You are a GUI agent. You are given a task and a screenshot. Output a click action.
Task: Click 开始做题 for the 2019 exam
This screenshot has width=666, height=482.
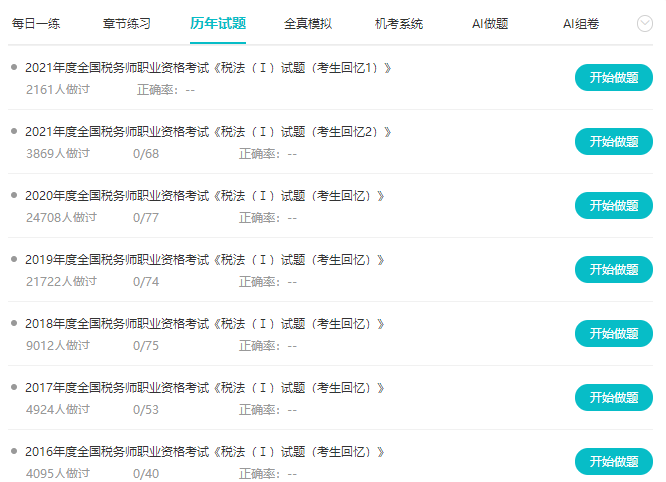[614, 269]
